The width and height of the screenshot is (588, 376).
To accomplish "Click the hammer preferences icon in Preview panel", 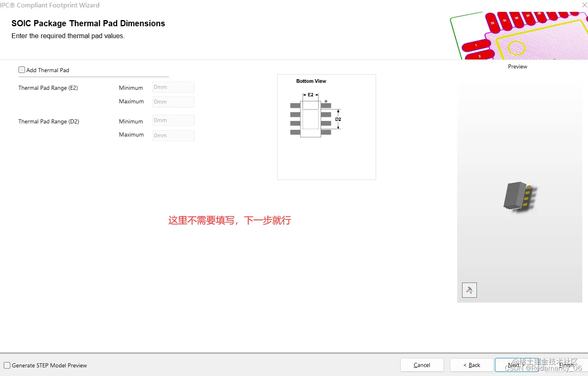I will pos(469,290).
